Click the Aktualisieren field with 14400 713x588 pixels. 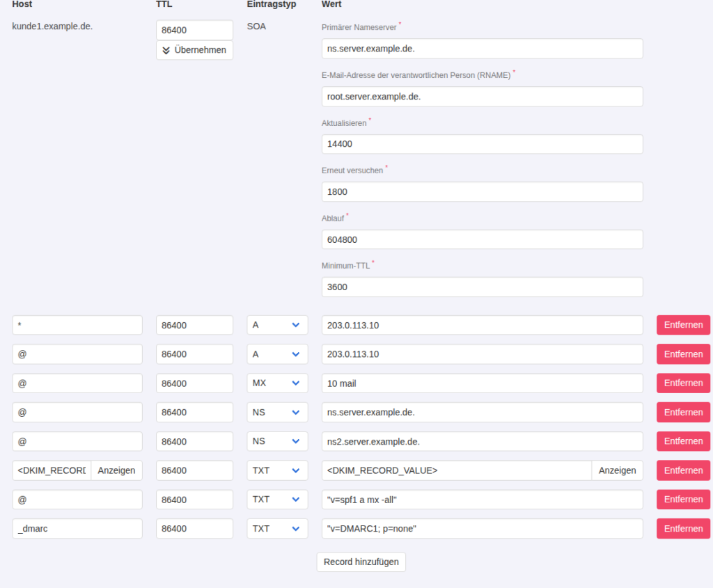482,144
